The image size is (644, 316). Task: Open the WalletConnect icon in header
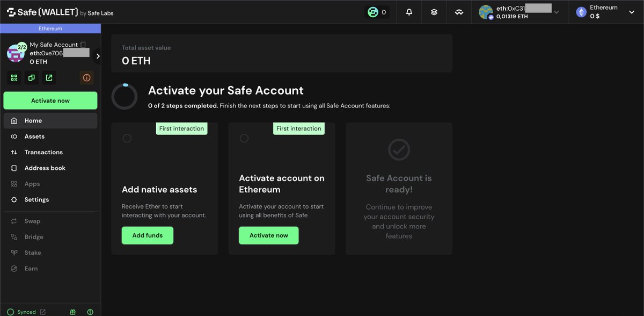pyautogui.click(x=459, y=12)
